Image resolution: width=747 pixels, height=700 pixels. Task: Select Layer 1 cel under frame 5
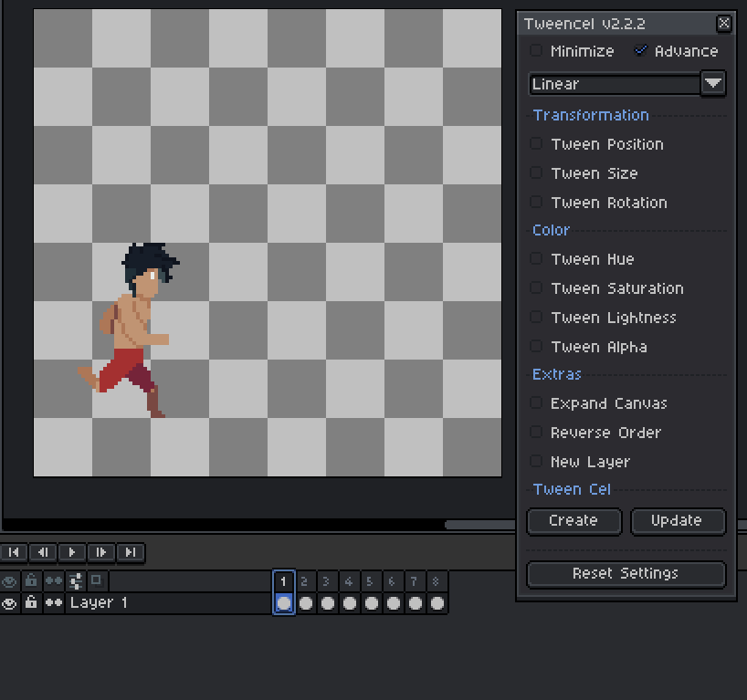371,603
